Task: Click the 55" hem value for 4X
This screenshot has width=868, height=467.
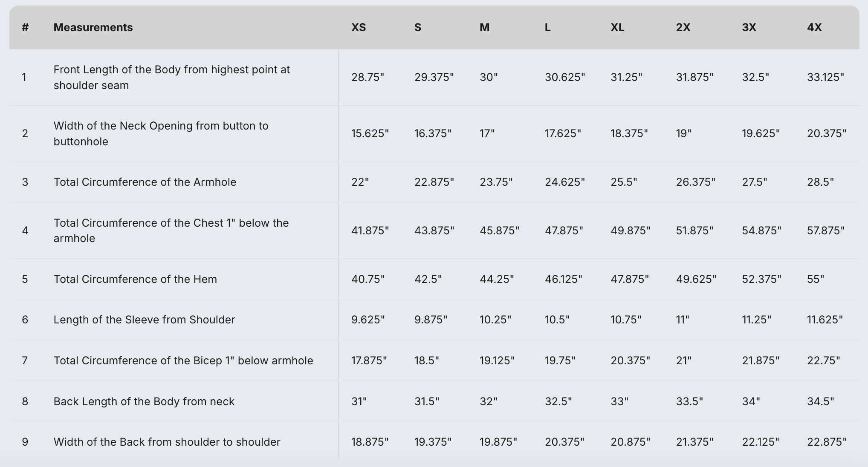Action: point(816,279)
